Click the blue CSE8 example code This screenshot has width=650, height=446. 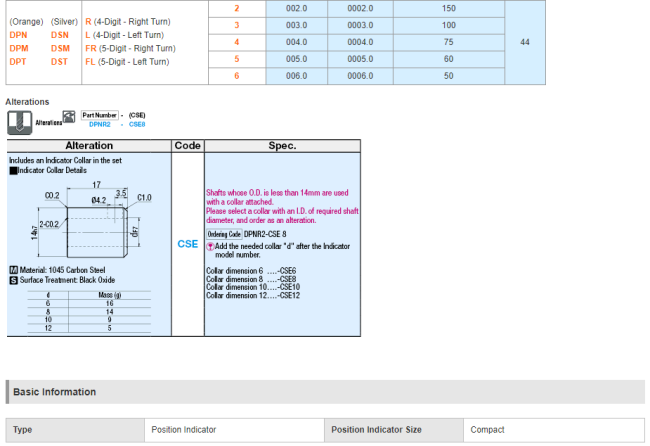(137, 125)
